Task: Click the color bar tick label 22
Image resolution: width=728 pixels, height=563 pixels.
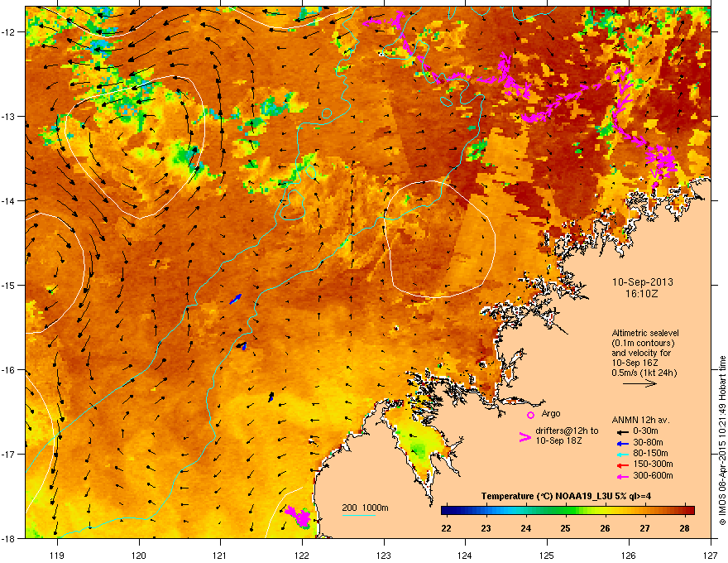Action: point(446,528)
